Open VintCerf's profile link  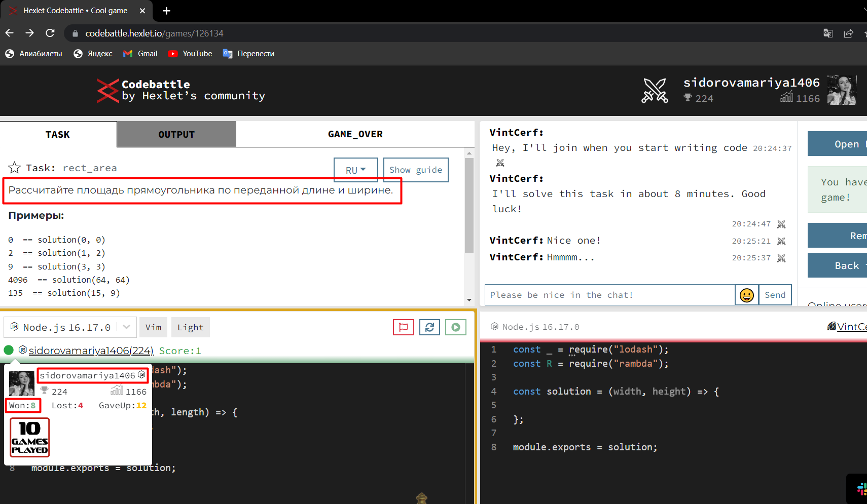click(x=852, y=326)
